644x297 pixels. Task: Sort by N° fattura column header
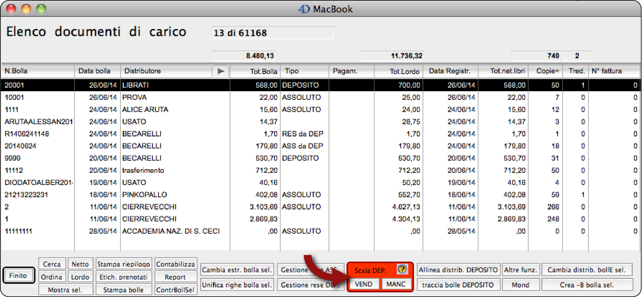(615, 71)
